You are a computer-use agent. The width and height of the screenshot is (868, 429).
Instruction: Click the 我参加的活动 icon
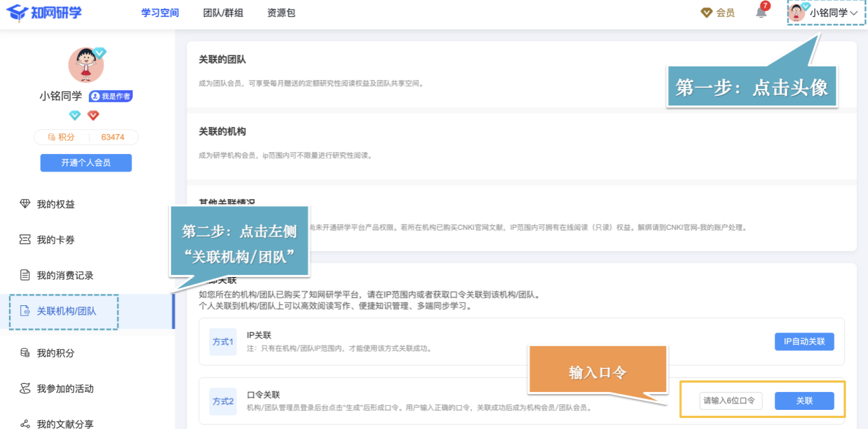25,389
